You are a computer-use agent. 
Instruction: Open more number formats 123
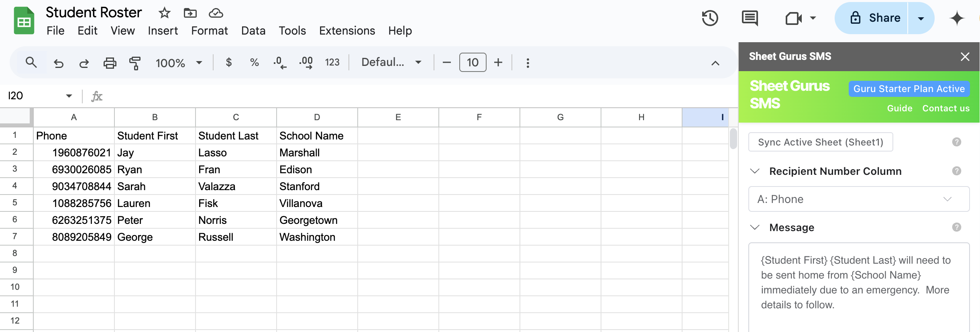(x=332, y=62)
